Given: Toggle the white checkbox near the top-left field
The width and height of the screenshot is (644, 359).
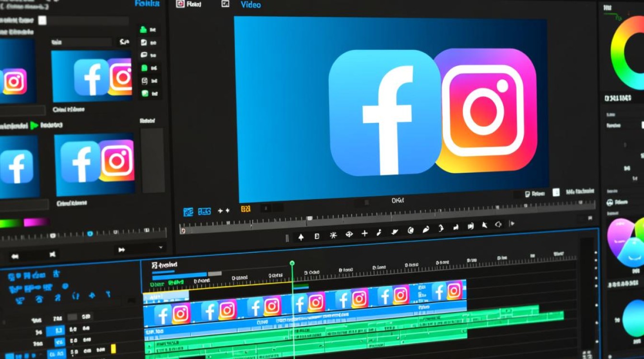Looking at the screenshot, I should (x=42, y=20).
